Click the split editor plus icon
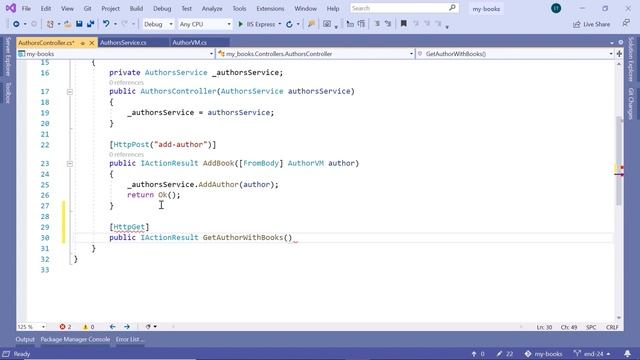Screen dimensions: 640x360 click(x=619, y=54)
